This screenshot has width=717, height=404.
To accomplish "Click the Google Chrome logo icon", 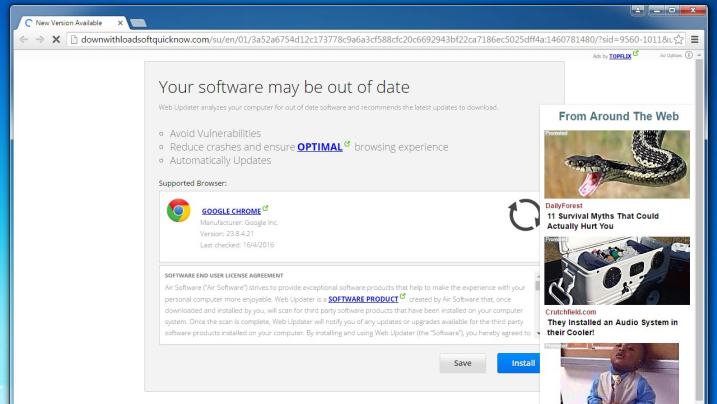I will pyautogui.click(x=179, y=211).
